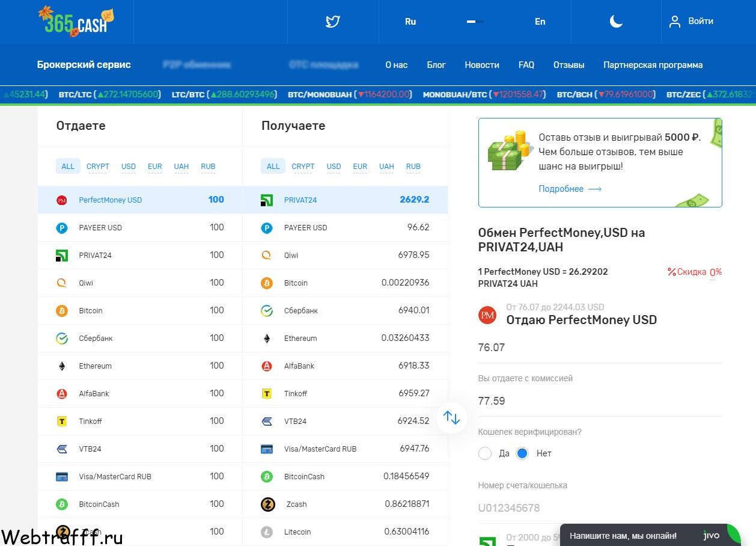Screen dimensions: 756x546
Task: Click the amount with commission field 77.59
Action: tap(600, 401)
